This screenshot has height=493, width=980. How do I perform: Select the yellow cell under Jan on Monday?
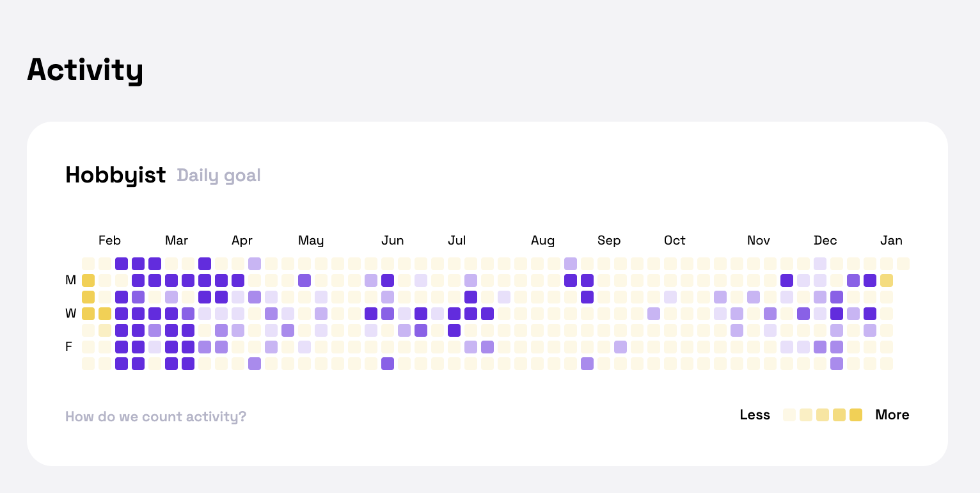(887, 280)
